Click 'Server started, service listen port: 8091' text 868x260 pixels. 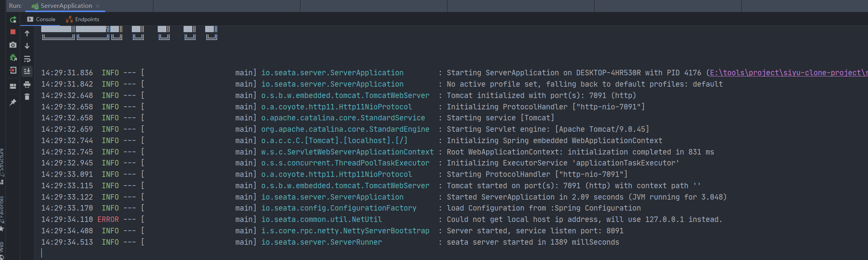(535, 231)
